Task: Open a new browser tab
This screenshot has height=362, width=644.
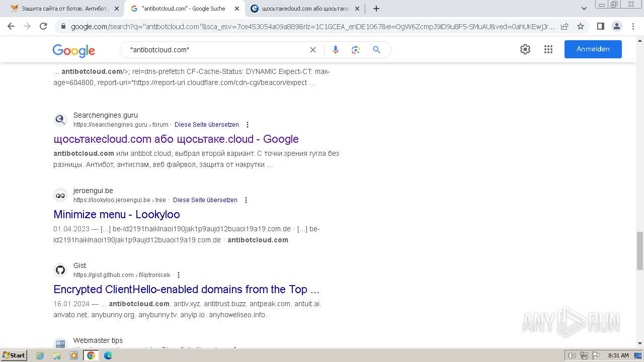Action: pos(376,9)
